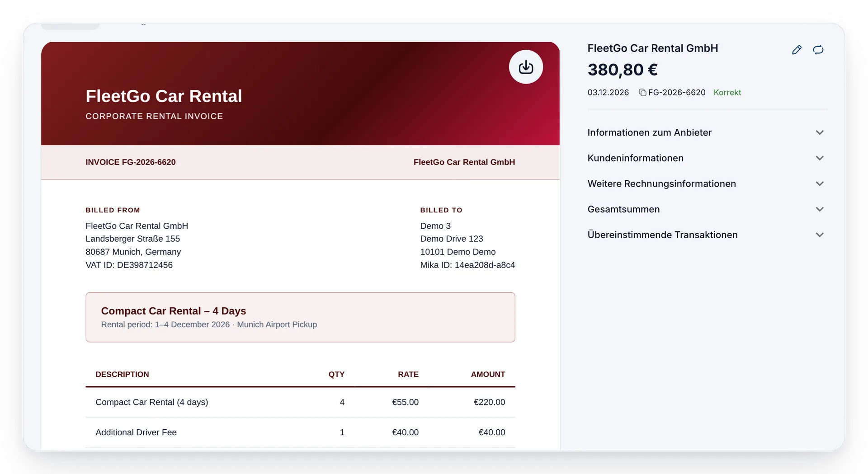Viewport: 868px width, 474px height.
Task: Click the FleetGo Car Rental banner title
Action: pos(164,96)
